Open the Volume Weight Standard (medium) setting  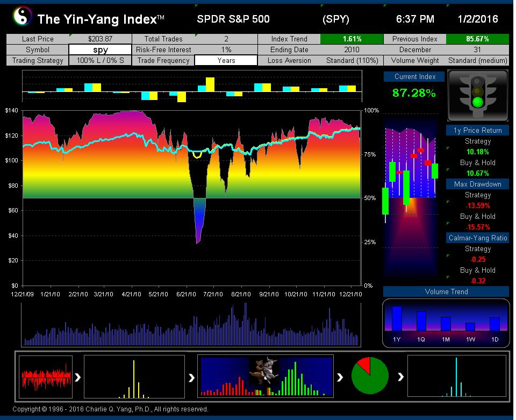tap(477, 61)
